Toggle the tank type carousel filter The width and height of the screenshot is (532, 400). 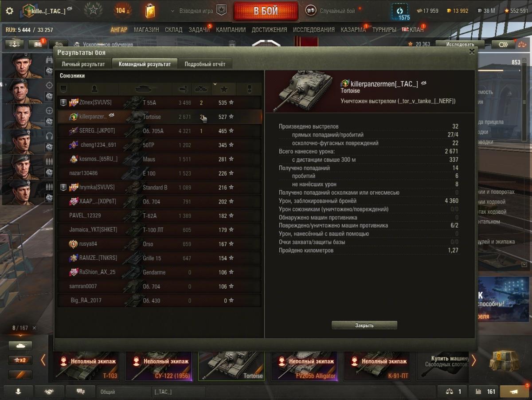20,346
